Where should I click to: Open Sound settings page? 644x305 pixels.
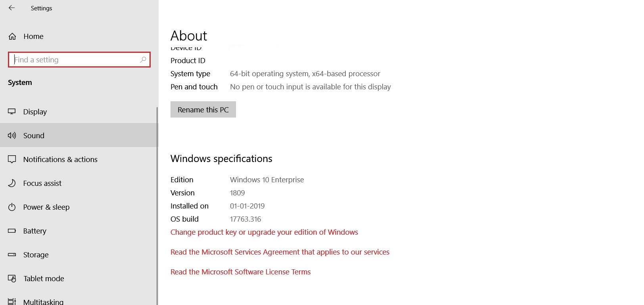pyautogui.click(x=79, y=135)
